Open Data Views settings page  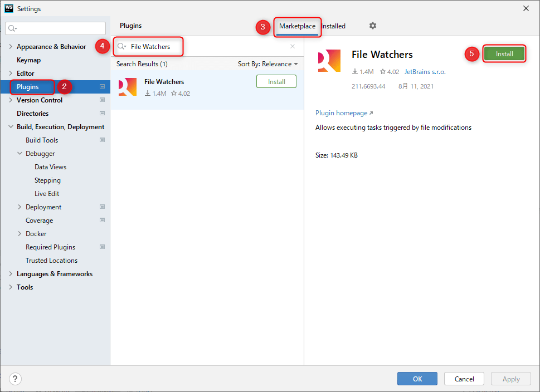50,167
